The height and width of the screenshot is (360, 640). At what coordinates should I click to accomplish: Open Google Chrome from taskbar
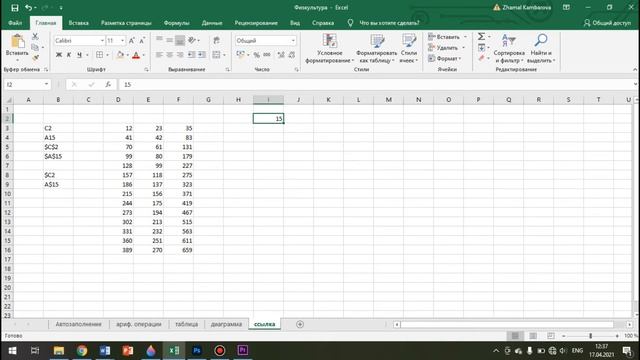point(82,350)
